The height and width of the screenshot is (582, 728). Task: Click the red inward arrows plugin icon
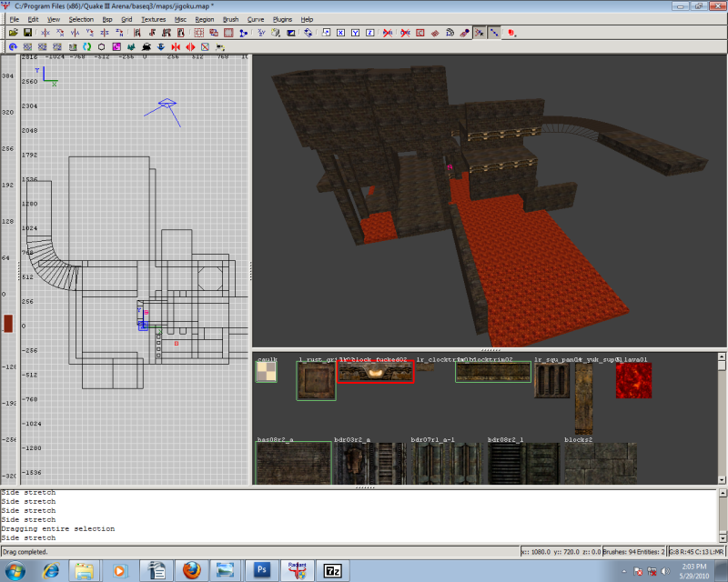176,47
